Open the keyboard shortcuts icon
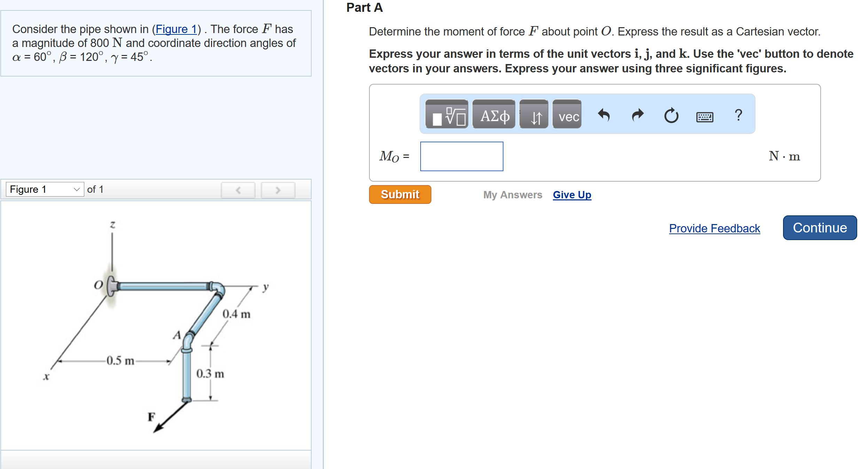The width and height of the screenshot is (868, 469). coord(704,116)
